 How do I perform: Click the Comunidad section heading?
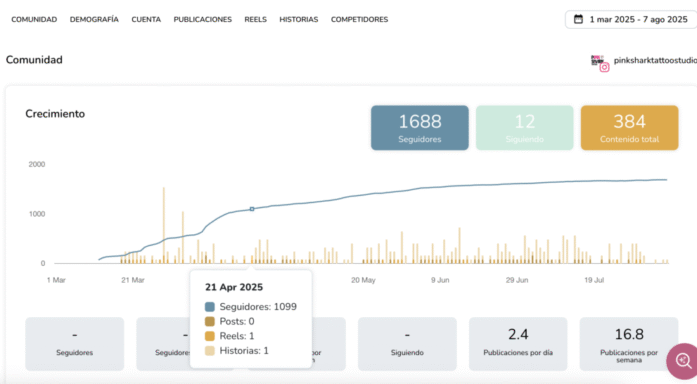[x=34, y=60]
